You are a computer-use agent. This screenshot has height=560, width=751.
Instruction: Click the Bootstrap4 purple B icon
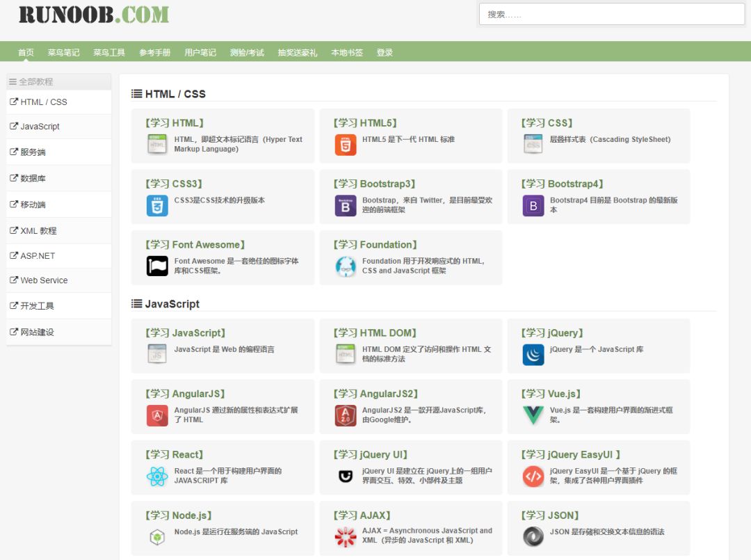533,205
